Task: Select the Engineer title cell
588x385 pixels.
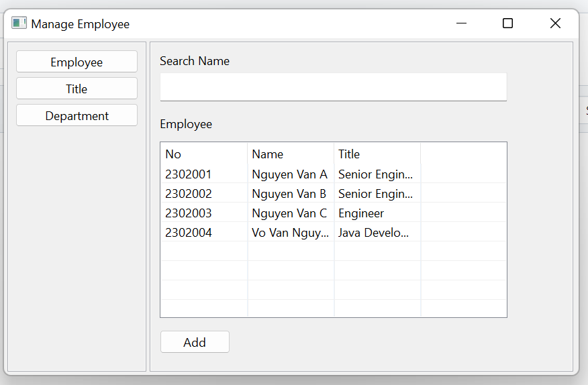Action: click(x=377, y=213)
